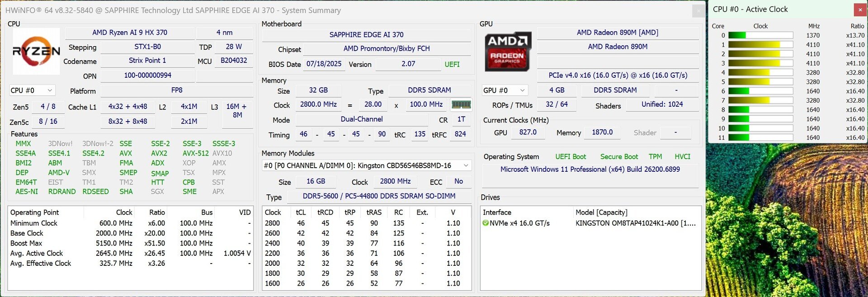
Task: Click the Ryzen processor logo
Action: coord(36,51)
